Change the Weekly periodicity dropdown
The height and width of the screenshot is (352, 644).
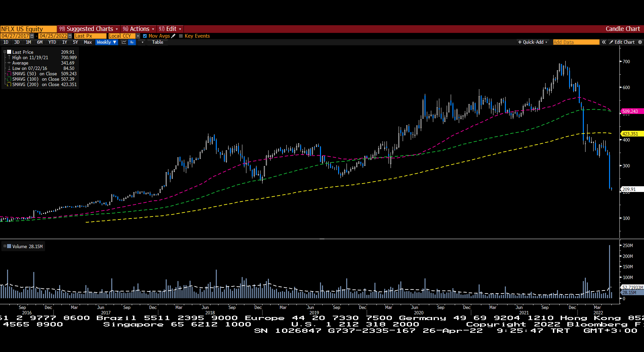107,42
